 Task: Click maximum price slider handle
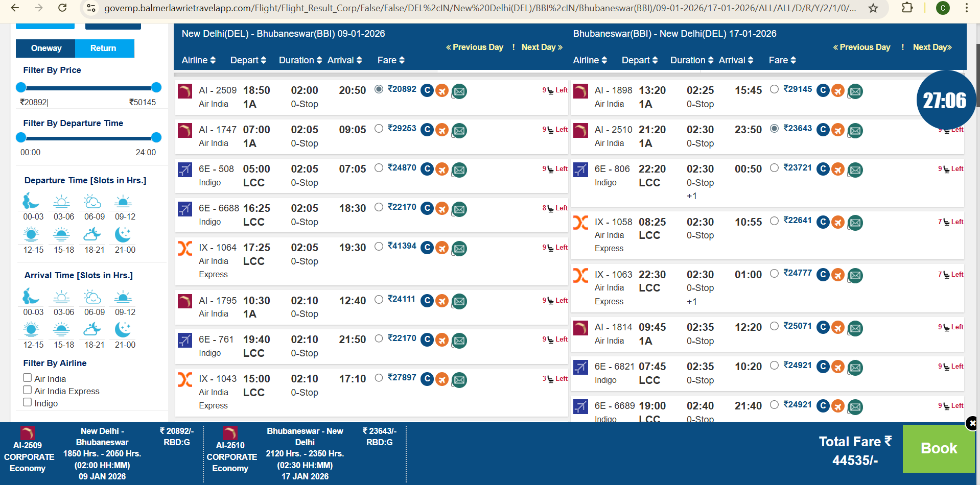(x=156, y=87)
